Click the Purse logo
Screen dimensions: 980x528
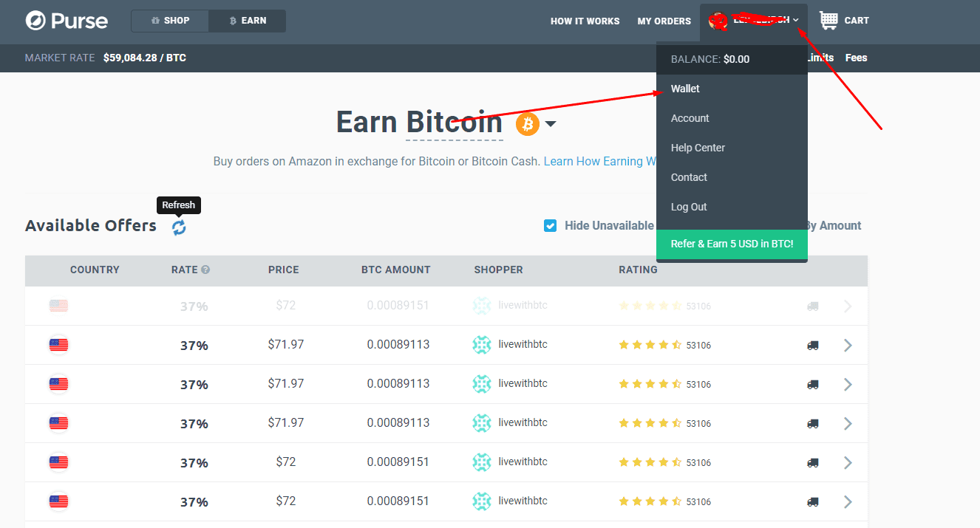click(67, 21)
